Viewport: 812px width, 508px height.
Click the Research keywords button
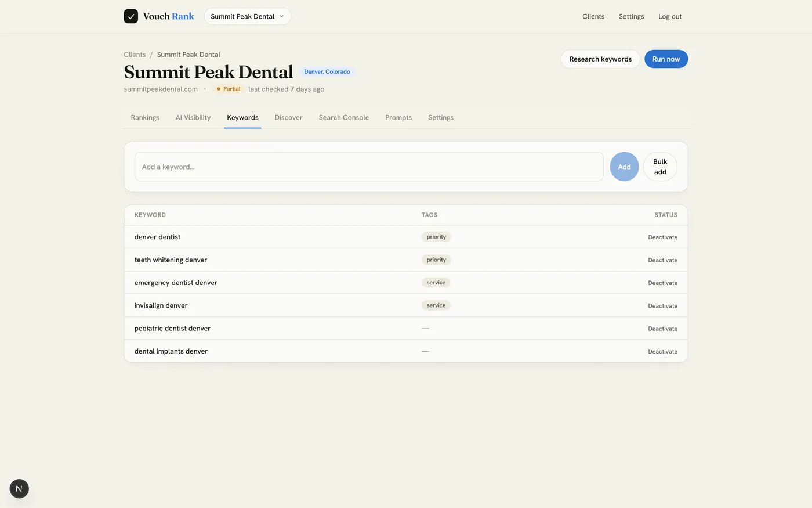pos(600,59)
